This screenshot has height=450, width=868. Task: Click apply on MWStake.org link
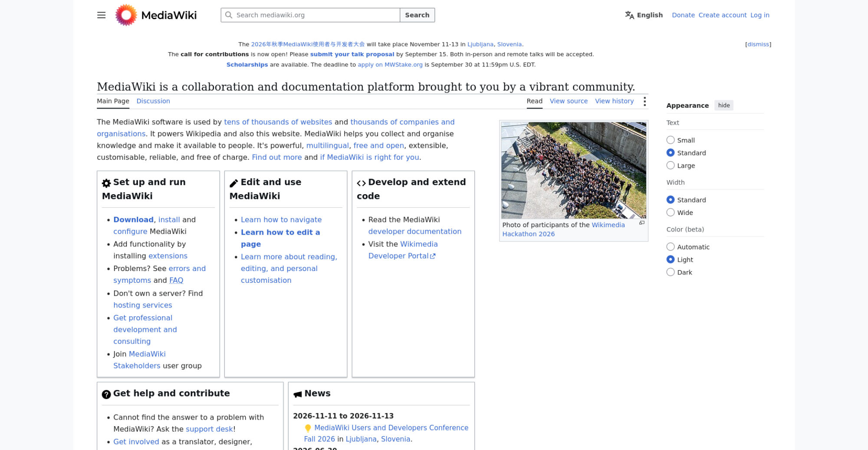(390, 65)
